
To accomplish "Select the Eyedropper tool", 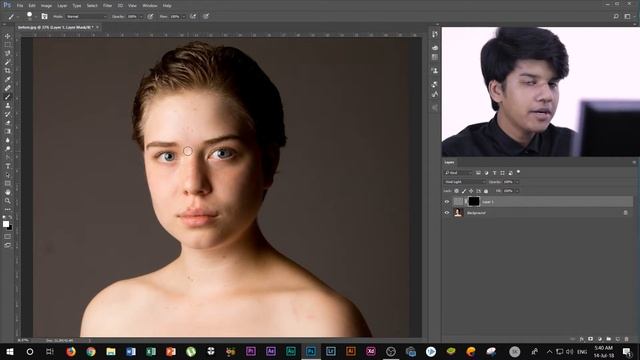I will (7, 79).
